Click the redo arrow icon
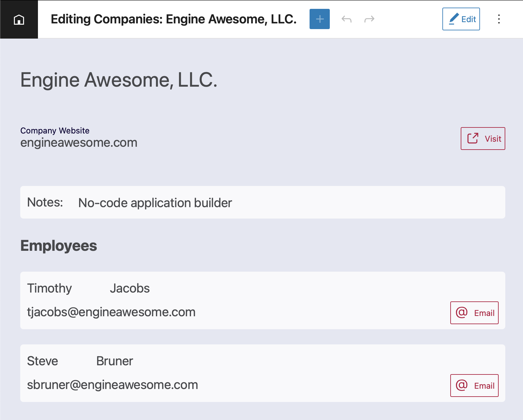The image size is (523, 420). (x=369, y=19)
